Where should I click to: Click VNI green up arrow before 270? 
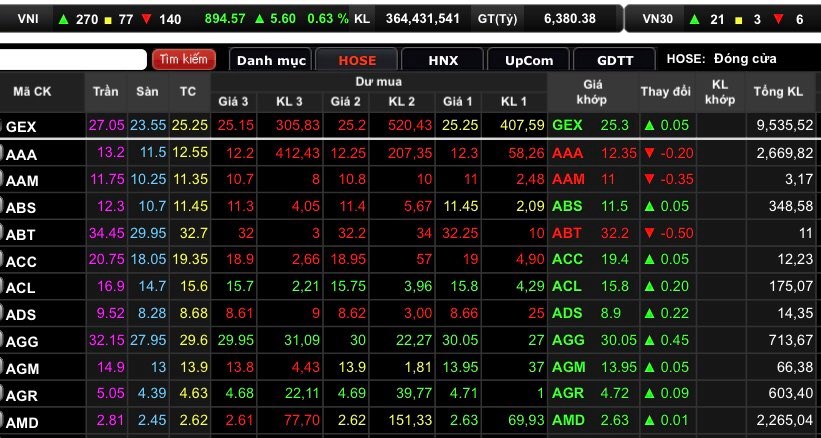pos(64,19)
